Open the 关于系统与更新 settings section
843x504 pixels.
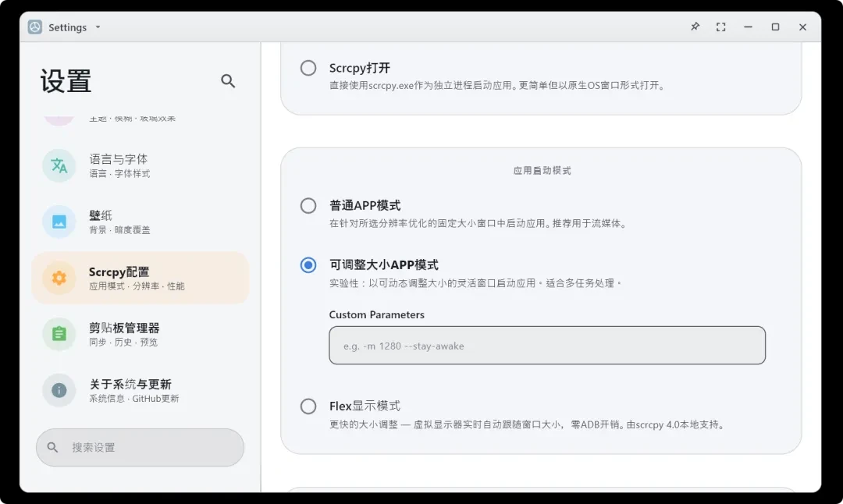point(140,390)
